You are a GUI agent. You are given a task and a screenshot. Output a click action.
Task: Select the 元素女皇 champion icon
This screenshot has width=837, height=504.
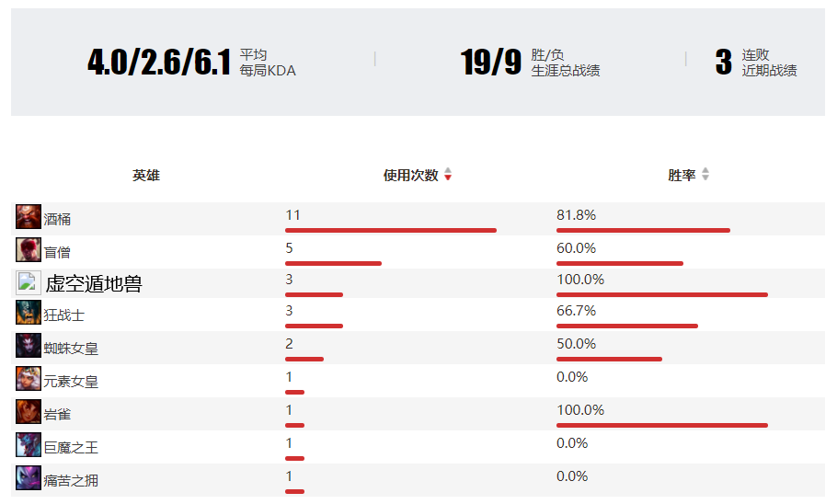tap(29, 380)
